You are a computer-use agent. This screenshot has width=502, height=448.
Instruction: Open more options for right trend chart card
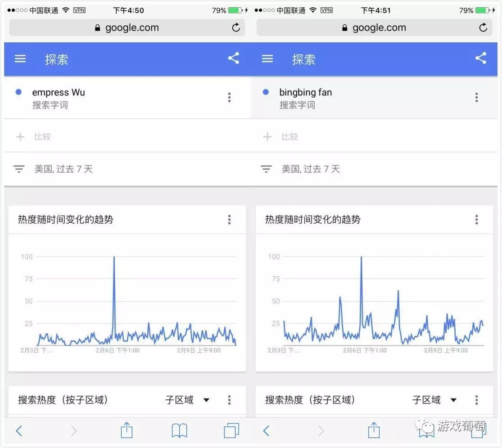point(476,220)
